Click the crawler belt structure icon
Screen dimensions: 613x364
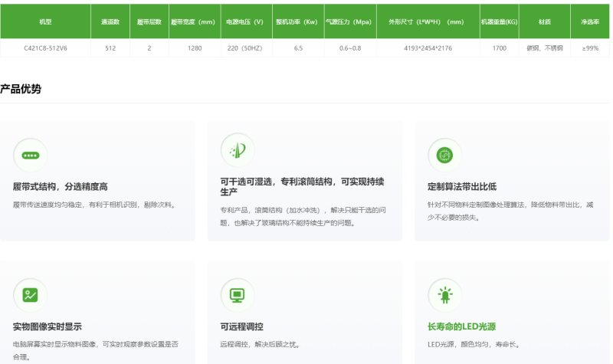click(30, 155)
